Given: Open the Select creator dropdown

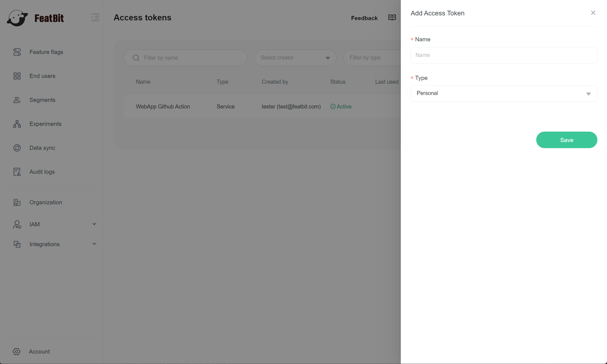Looking at the screenshot, I should 295,58.
